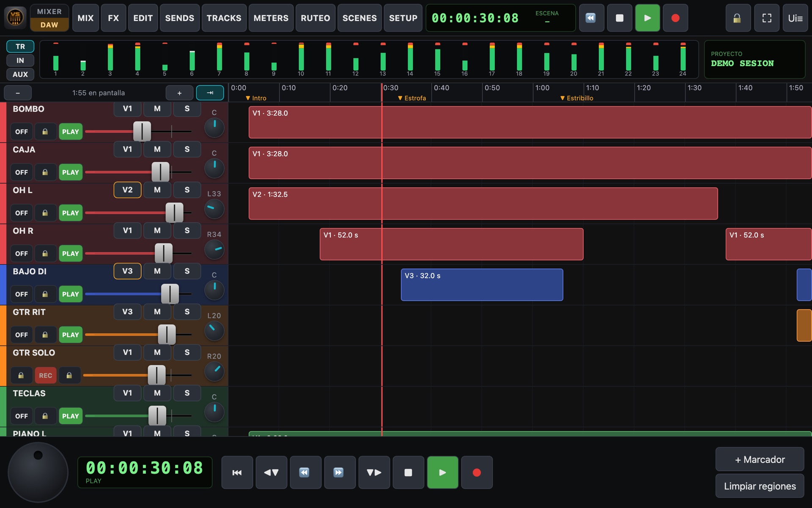Switch to the SENDS tab
Image resolution: width=812 pixels, height=508 pixels.
[x=180, y=18]
